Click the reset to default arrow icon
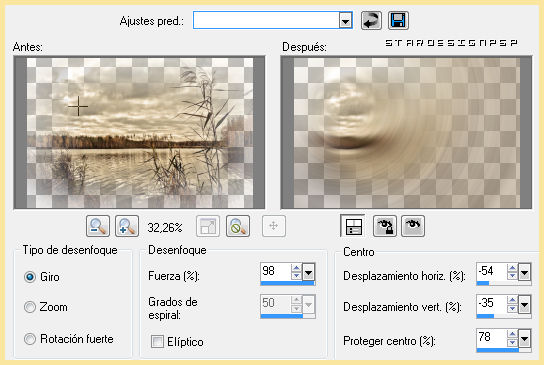544x365 pixels. click(371, 20)
